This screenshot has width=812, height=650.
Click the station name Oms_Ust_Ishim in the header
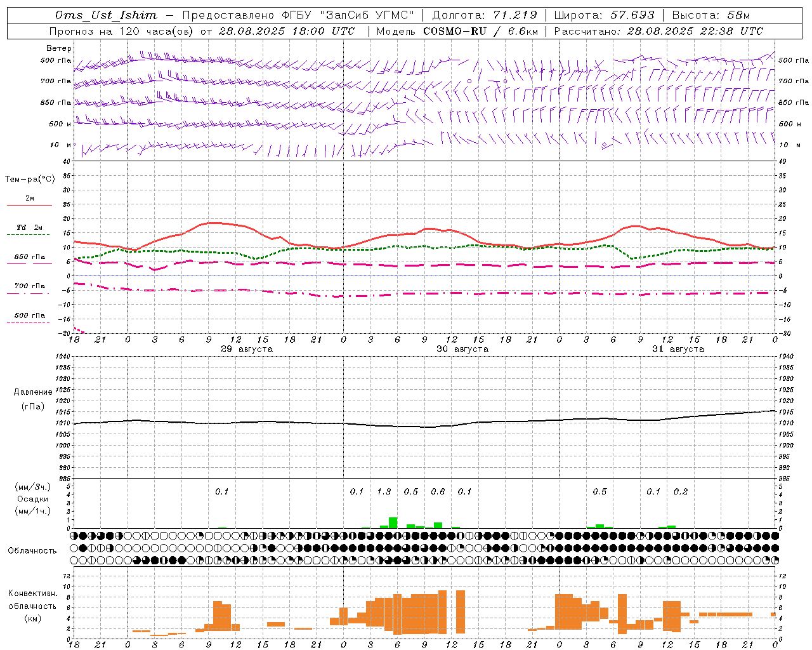106,15
